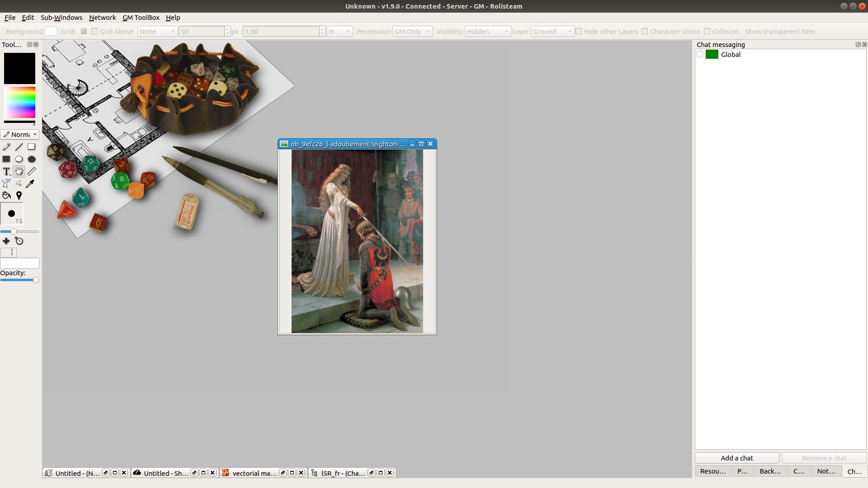Select the Bucket fill tool
This screenshot has width=868, height=488.
pyautogui.click(x=6, y=196)
